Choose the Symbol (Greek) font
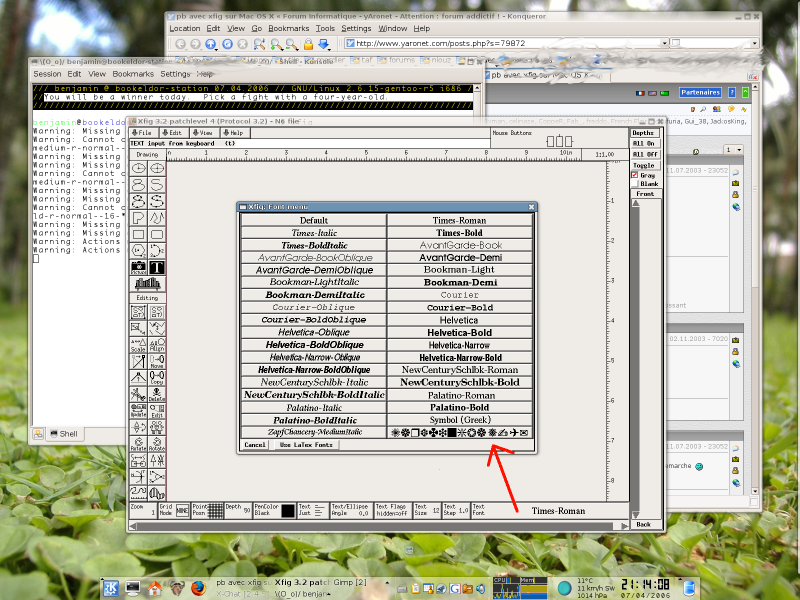Image resolution: width=800 pixels, height=600 pixels. coord(460,420)
